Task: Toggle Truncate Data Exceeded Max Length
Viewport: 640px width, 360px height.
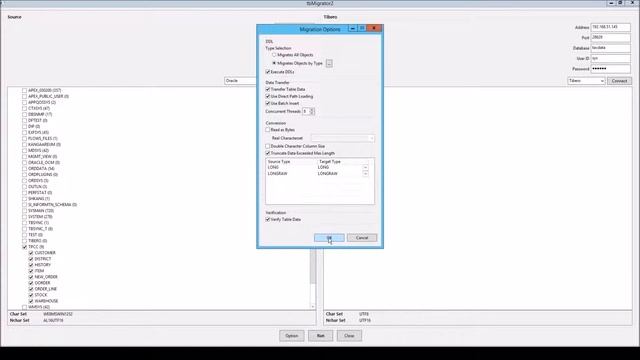Action: tap(268, 153)
